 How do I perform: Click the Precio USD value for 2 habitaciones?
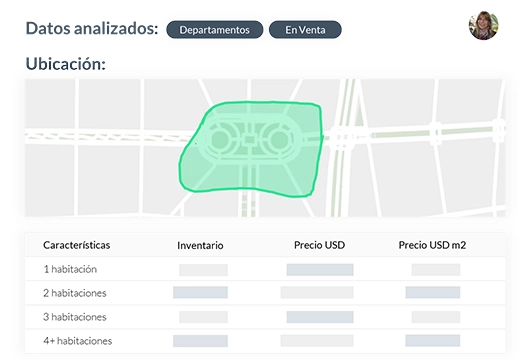tap(317, 292)
